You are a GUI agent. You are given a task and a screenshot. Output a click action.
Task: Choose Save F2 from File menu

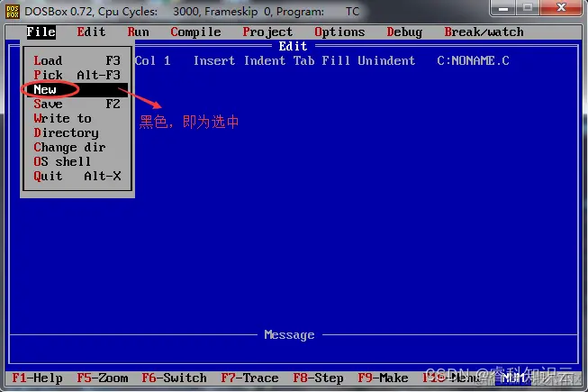click(x=77, y=104)
